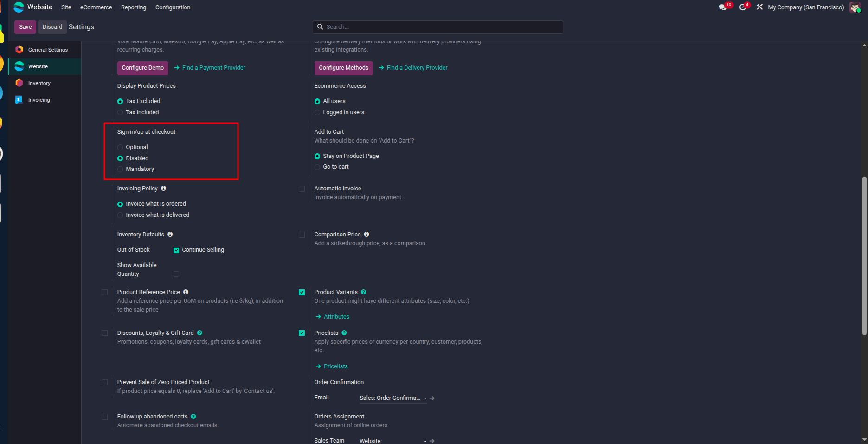868x444 pixels.
Task: Enable Comparison Price checkbox
Action: (302, 235)
